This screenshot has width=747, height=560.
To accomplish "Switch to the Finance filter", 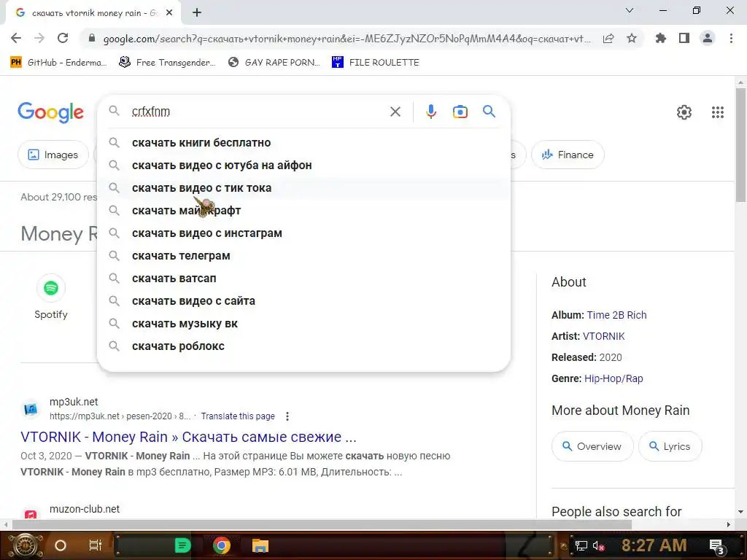I will (x=568, y=155).
